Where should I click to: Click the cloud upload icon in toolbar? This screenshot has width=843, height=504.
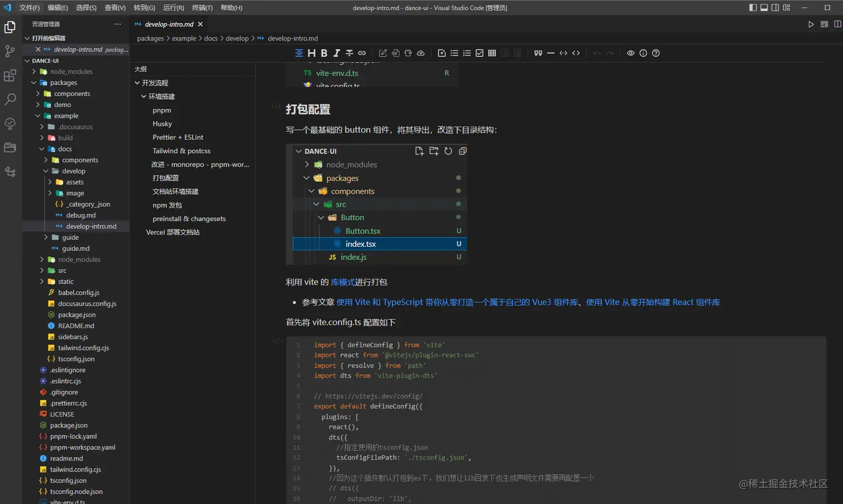tap(421, 53)
